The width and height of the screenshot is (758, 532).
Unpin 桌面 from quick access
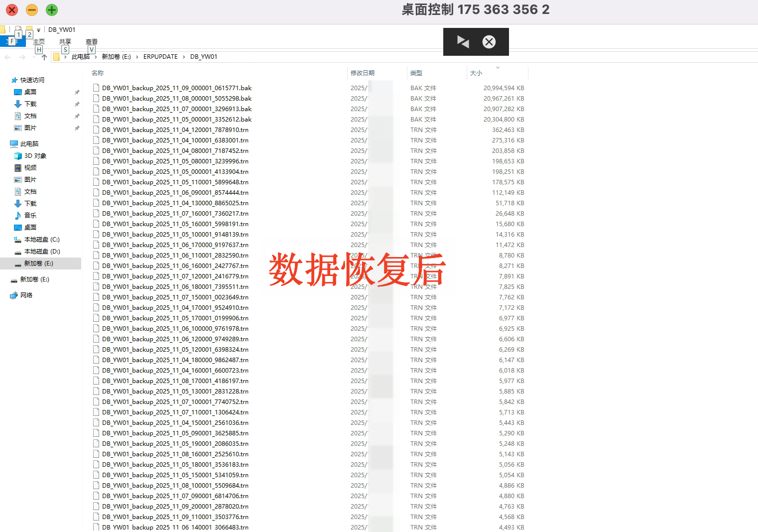point(77,92)
